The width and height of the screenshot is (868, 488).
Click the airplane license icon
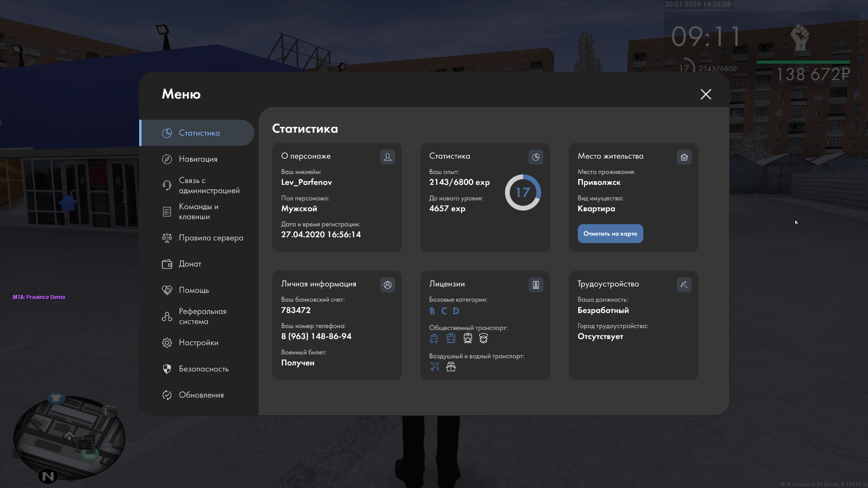coord(434,367)
